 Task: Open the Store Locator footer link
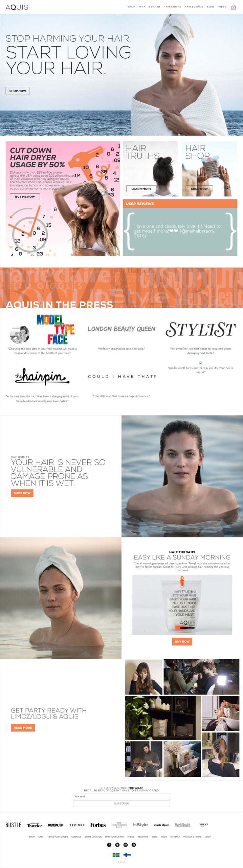(x=93, y=836)
